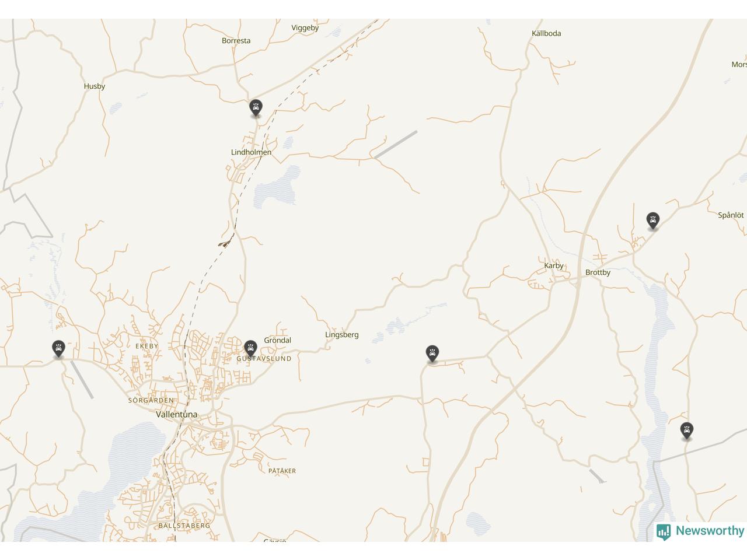
Task: Select the car marker near Gustavslund
Action: point(250,349)
